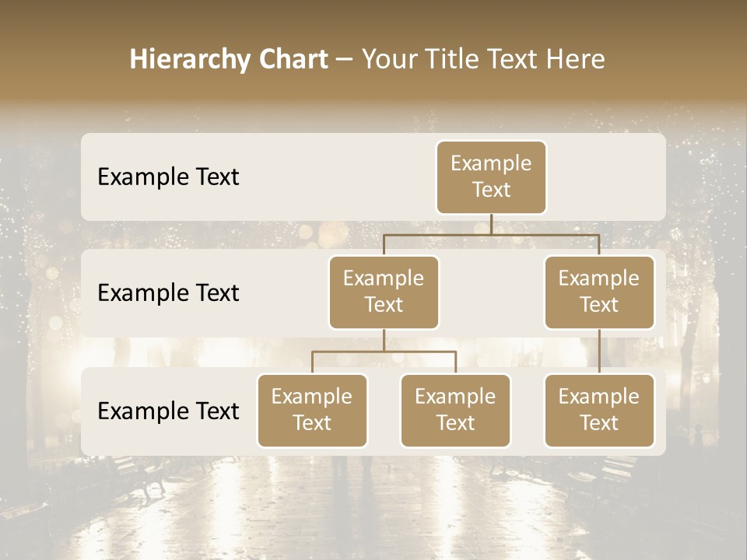Click vertical connector between the two right boxes
Screen dimensions: 747x560
(599, 352)
